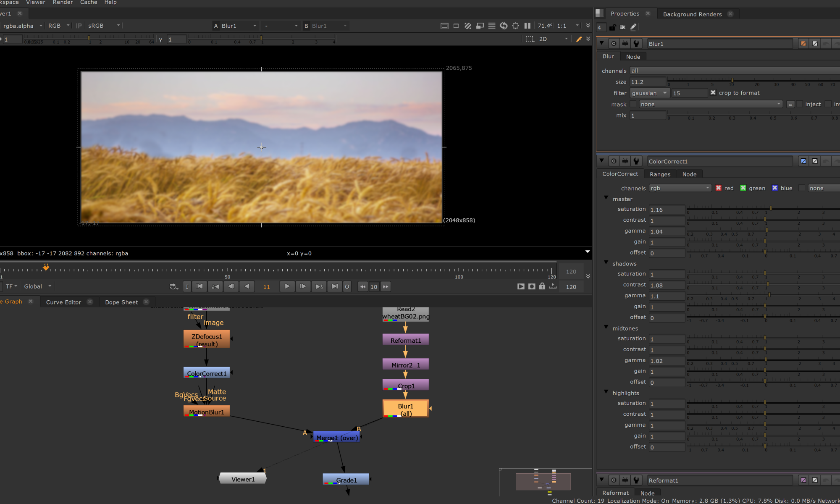
Task: Click the viewer color picker eyedropper icon
Action: (x=579, y=39)
